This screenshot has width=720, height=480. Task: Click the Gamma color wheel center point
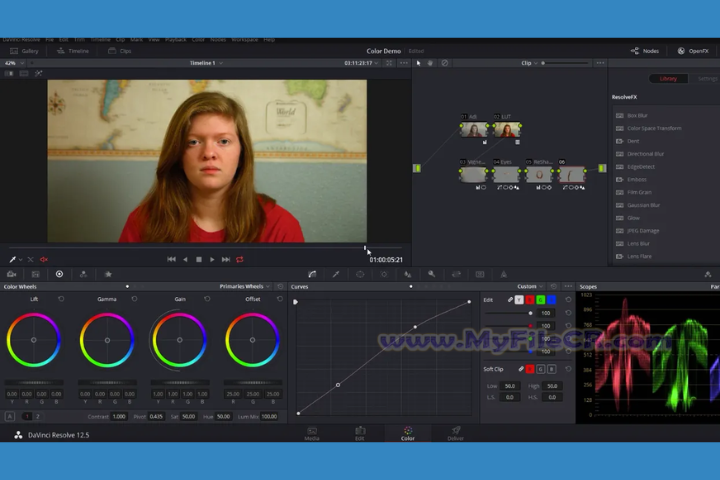tap(107, 340)
